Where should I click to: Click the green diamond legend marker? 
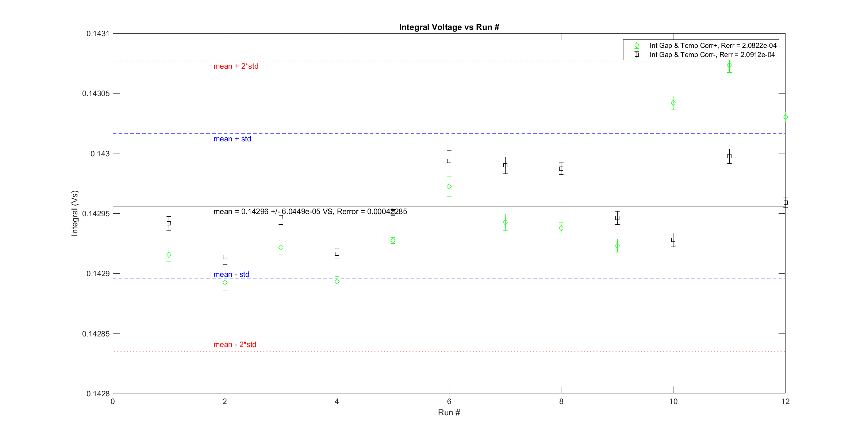tap(637, 45)
